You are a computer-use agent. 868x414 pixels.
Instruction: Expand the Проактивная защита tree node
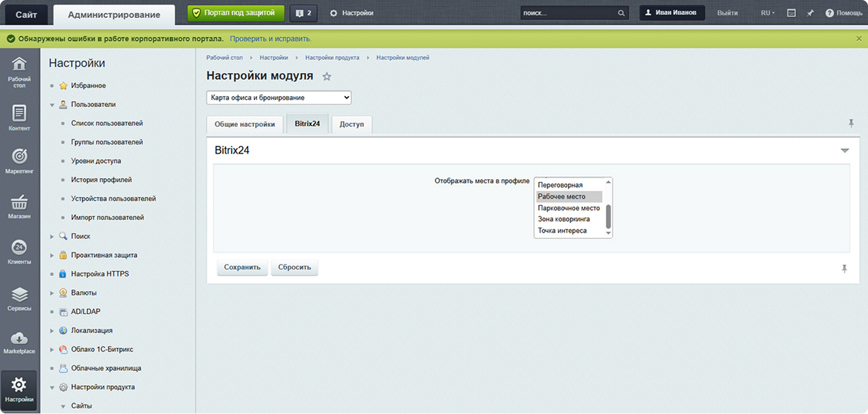click(53, 255)
